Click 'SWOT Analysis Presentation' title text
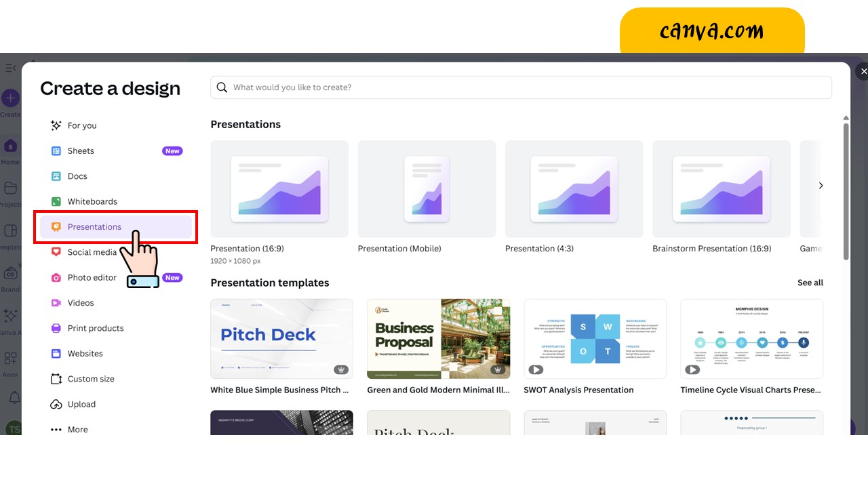The width and height of the screenshot is (868, 488). pyautogui.click(x=578, y=390)
